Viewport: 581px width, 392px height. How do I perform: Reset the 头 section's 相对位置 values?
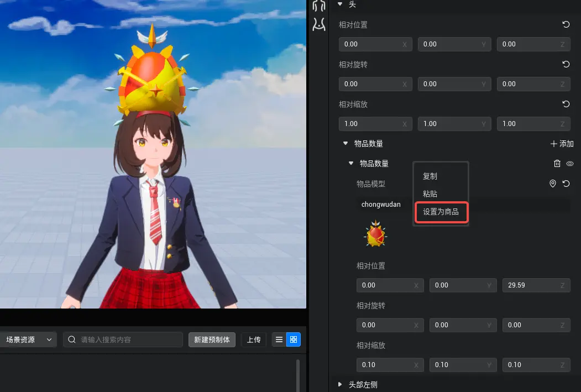tap(566, 24)
